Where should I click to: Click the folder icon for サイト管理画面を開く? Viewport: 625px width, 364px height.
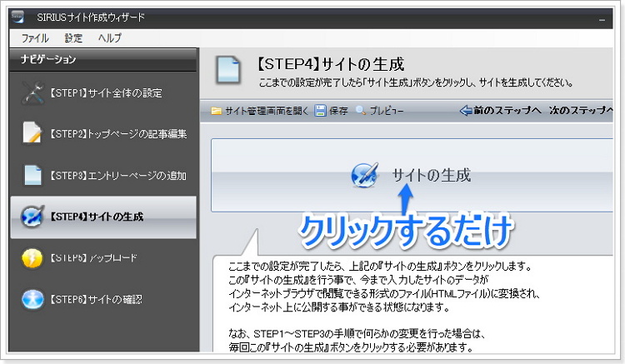pyautogui.click(x=217, y=111)
